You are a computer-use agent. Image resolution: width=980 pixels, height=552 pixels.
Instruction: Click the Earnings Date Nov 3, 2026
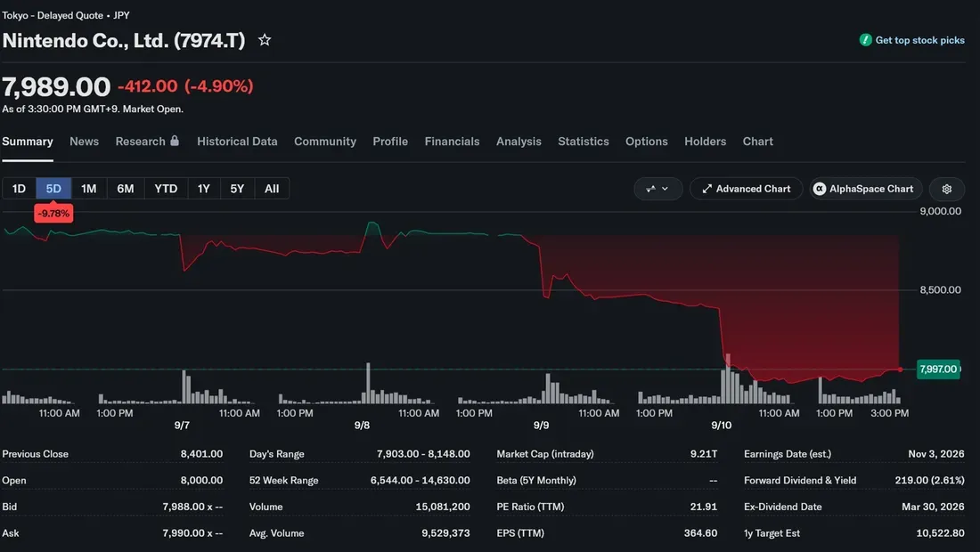pyautogui.click(x=936, y=454)
